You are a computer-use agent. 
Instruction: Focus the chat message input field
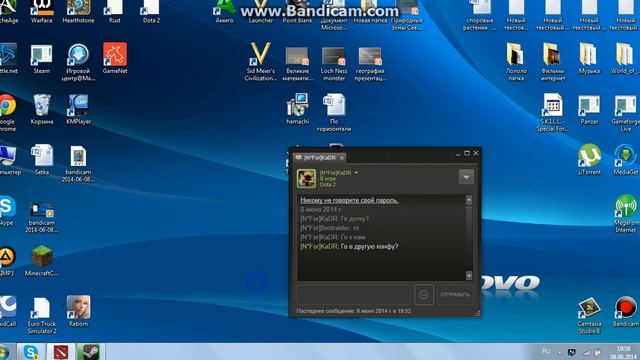point(353,294)
